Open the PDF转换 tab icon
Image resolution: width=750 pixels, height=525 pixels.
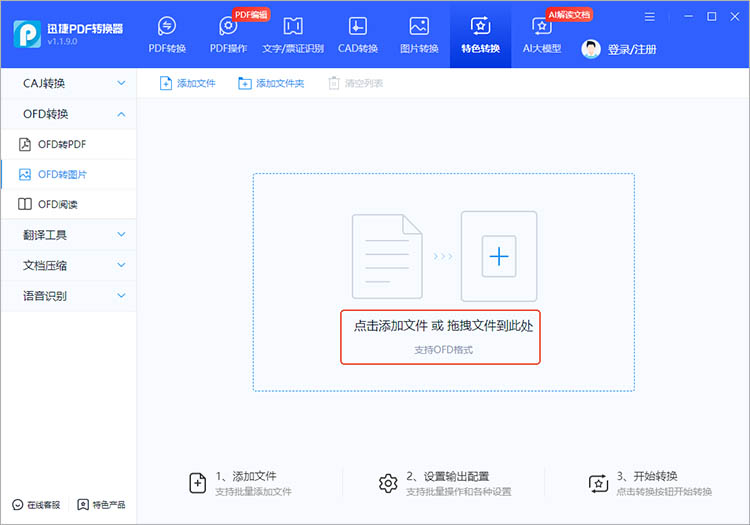167,26
